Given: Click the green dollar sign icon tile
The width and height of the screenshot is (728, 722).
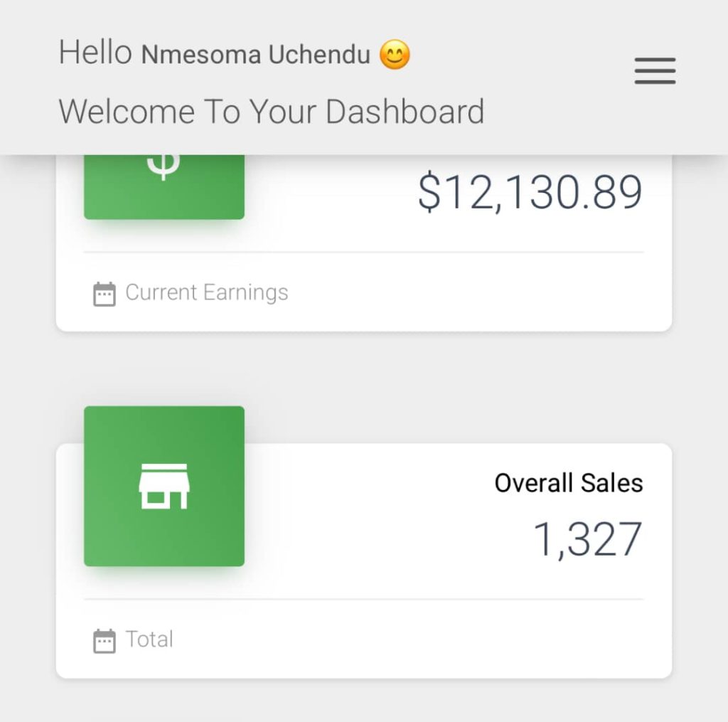Looking at the screenshot, I should 164,186.
